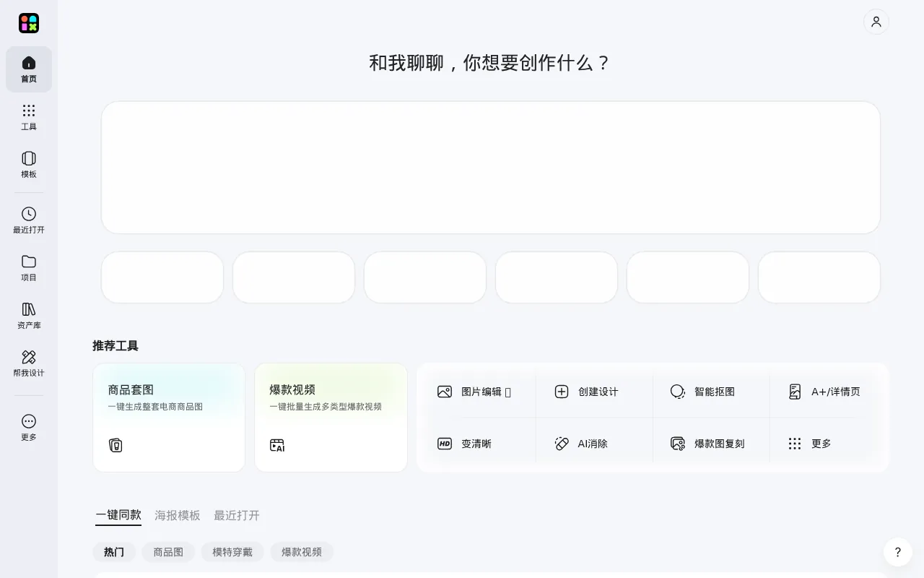924x578 pixels.
Task: Open 爆款图复刻 tool
Action: pyautogui.click(x=711, y=444)
